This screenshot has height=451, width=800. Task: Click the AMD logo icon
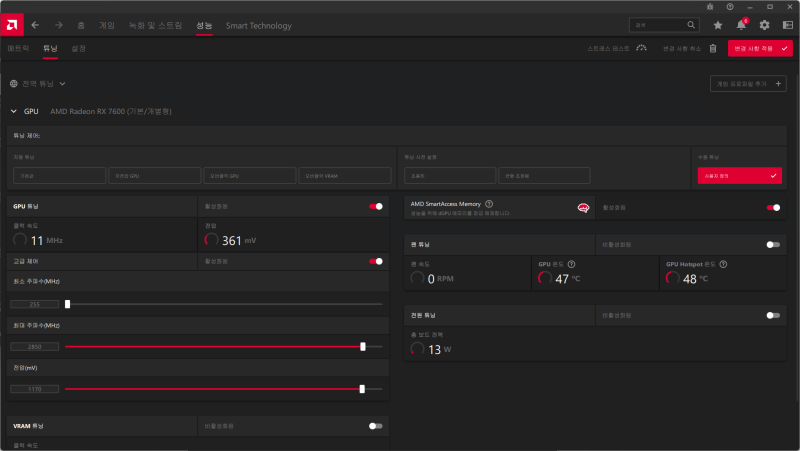click(x=12, y=25)
